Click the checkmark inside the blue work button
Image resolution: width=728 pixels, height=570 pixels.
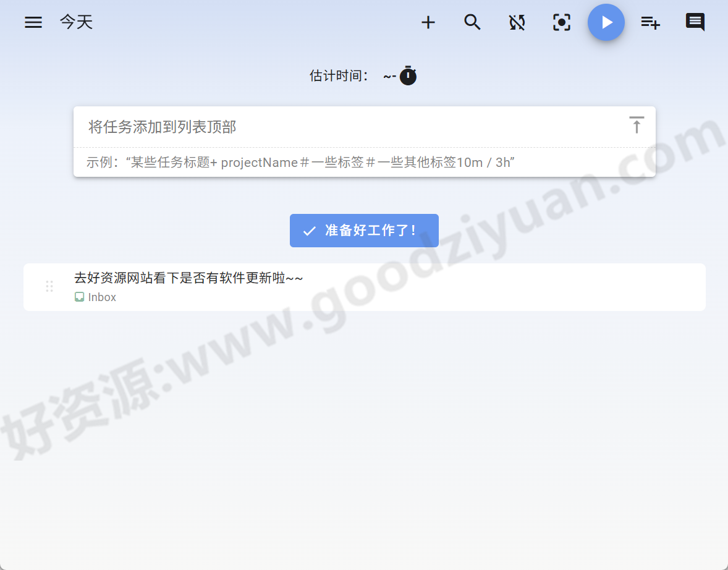coord(309,230)
